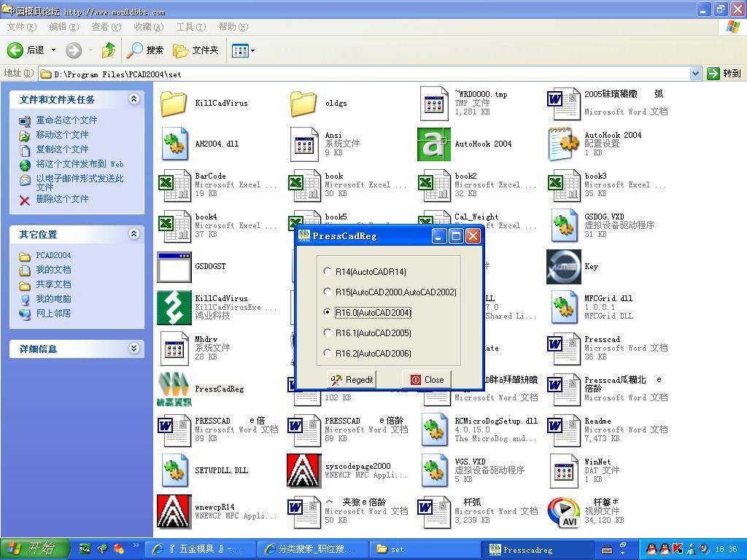Select the Mhdrv system file icon
The image size is (747, 560).
click(x=174, y=349)
